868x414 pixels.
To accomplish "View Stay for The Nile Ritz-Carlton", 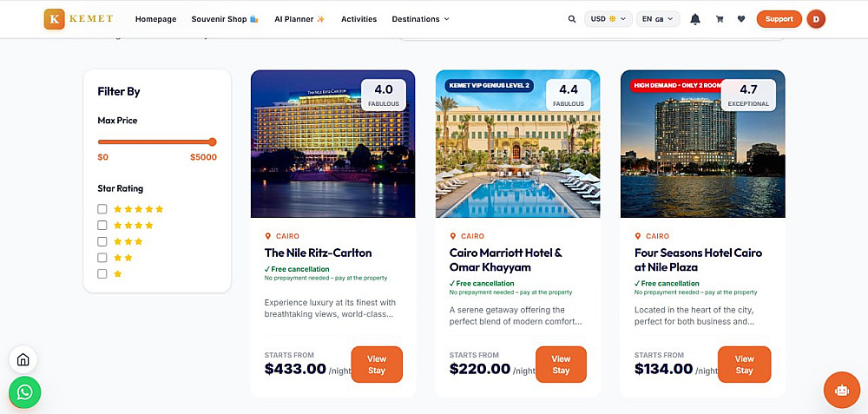I will [377, 365].
